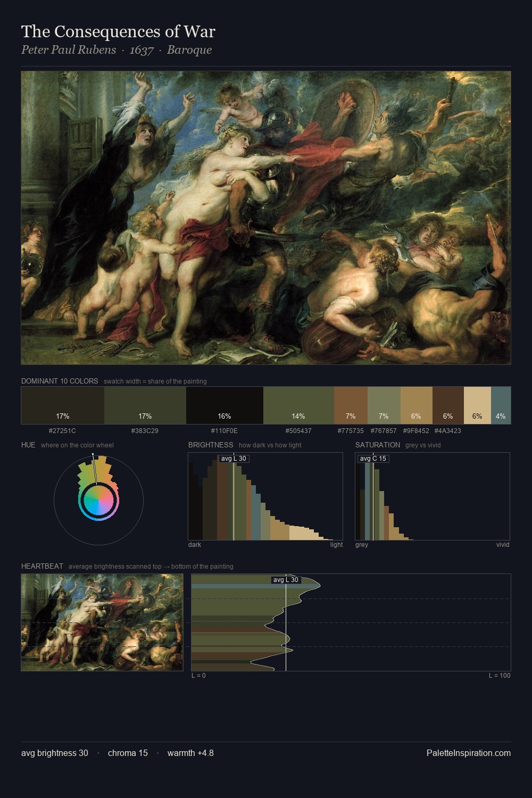Click the sage 7% swatch #767857

click(384, 405)
